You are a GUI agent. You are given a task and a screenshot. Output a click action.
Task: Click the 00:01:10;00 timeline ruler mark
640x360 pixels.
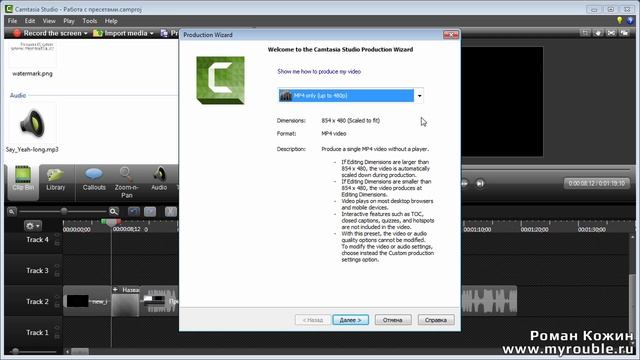[x=477, y=230]
